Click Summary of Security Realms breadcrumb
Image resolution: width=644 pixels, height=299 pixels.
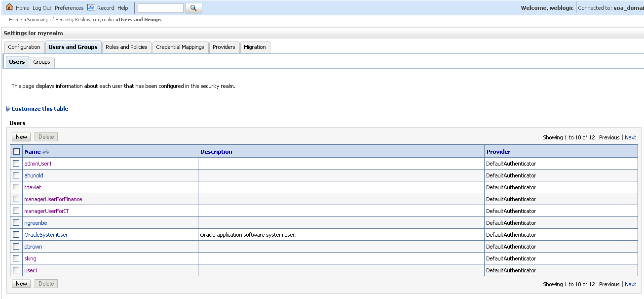[x=58, y=20]
